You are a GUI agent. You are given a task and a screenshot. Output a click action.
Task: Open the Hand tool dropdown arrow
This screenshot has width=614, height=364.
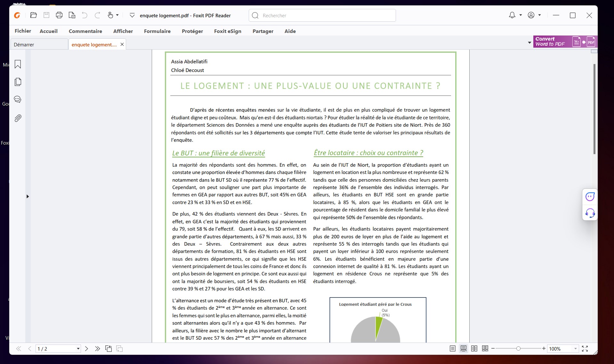[117, 15]
